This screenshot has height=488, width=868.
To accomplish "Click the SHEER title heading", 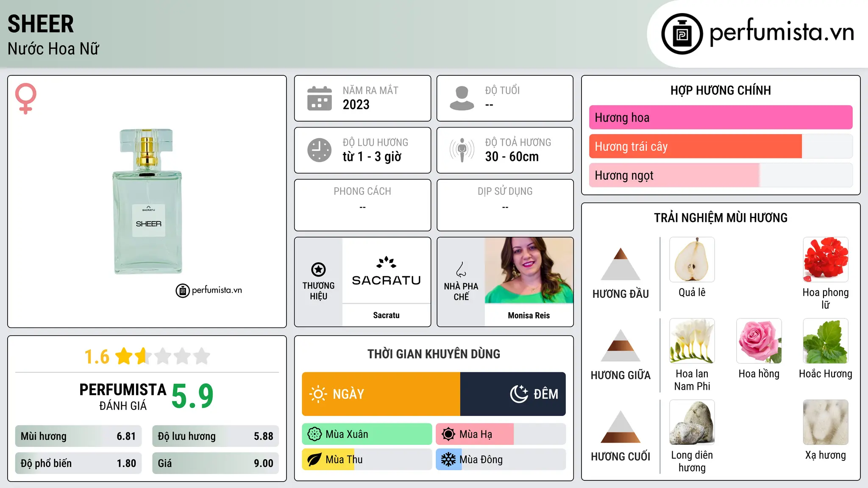I will 41,24.
